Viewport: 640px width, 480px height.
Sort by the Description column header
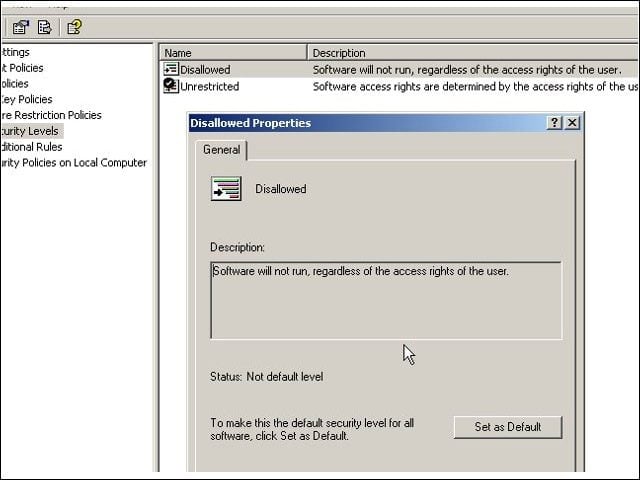point(473,53)
